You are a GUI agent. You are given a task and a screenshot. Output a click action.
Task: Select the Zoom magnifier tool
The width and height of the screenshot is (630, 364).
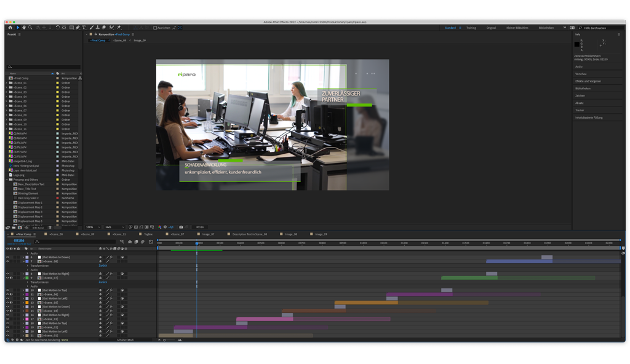click(x=31, y=28)
